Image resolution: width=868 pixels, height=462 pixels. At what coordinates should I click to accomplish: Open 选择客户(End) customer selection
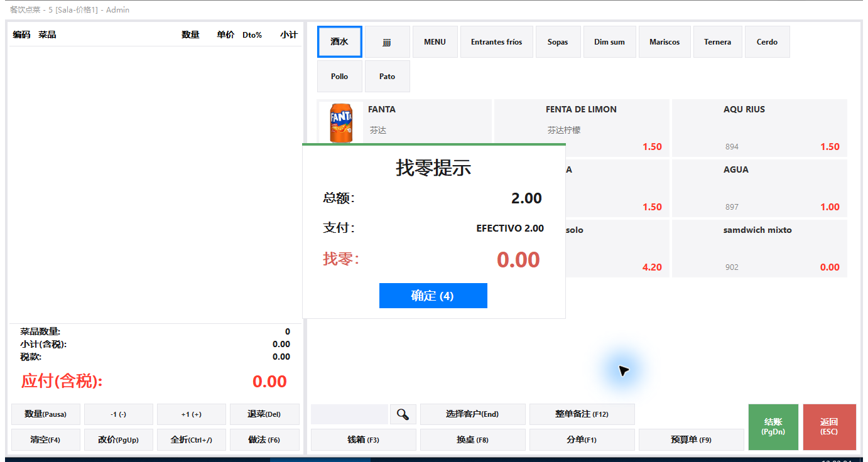(473, 414)
